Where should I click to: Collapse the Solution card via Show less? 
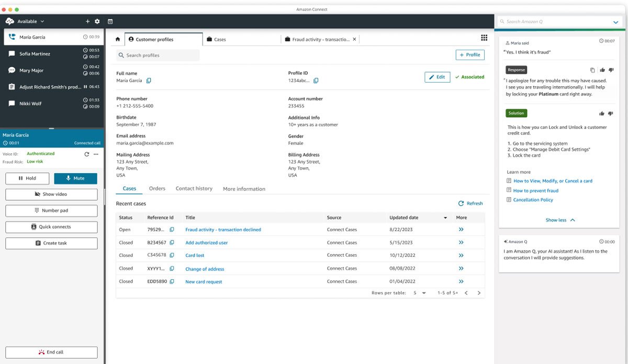tap(560, 220)
